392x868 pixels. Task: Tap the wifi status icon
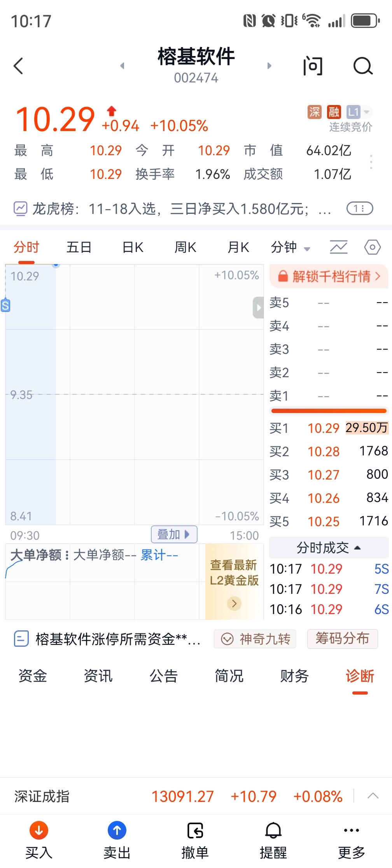tap(312, 20)
